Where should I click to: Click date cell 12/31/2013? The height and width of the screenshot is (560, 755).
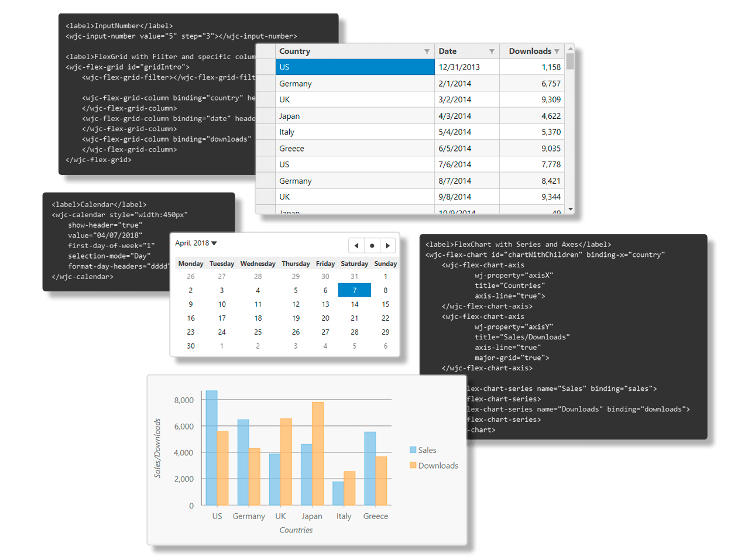pos(467,67)
